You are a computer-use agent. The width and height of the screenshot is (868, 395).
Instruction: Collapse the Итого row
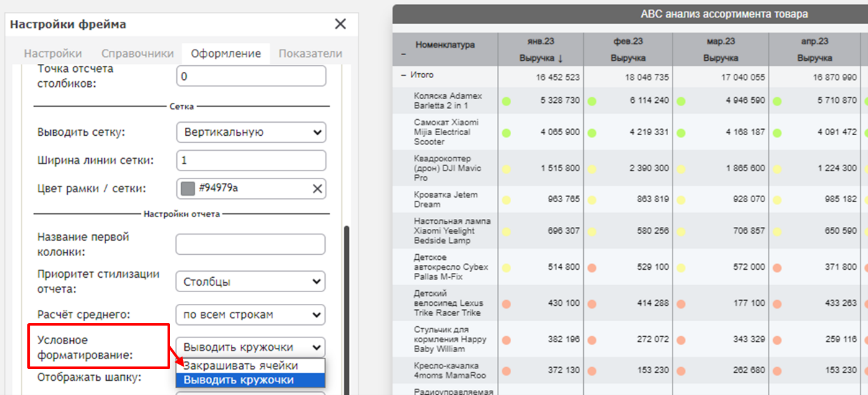[404, 75]
